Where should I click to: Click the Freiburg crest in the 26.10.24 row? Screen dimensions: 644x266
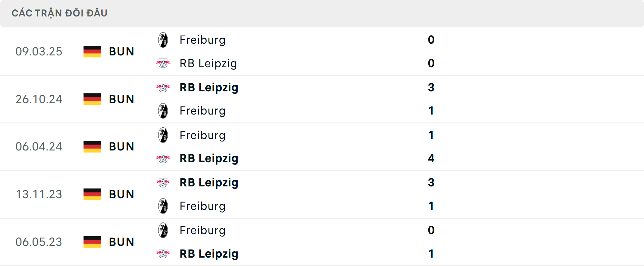click(163, 111)
